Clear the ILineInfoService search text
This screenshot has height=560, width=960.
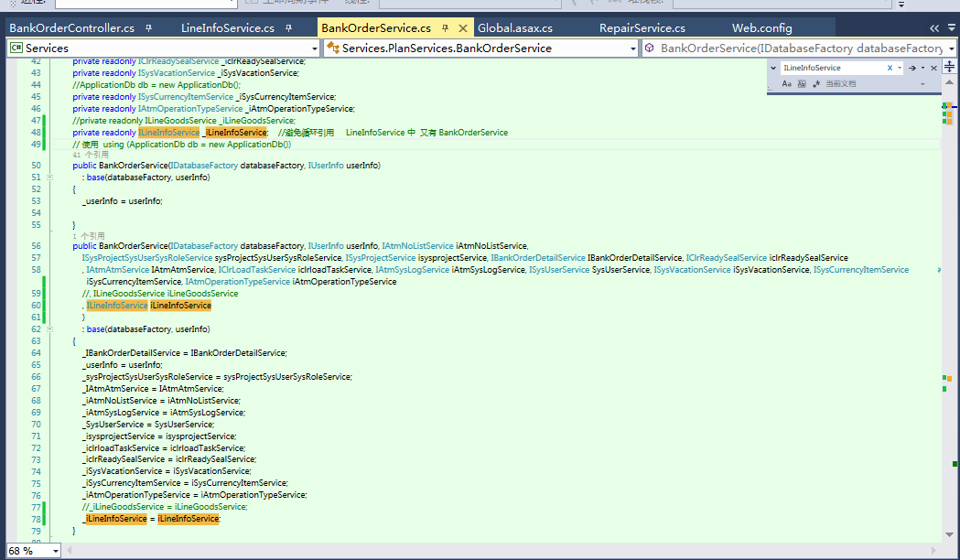coord(890,68)
